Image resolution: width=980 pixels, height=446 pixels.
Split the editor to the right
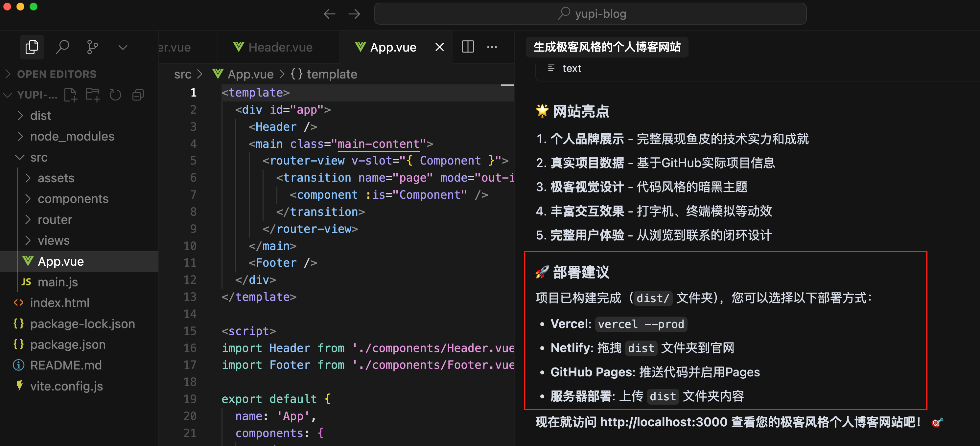point(468,47)
